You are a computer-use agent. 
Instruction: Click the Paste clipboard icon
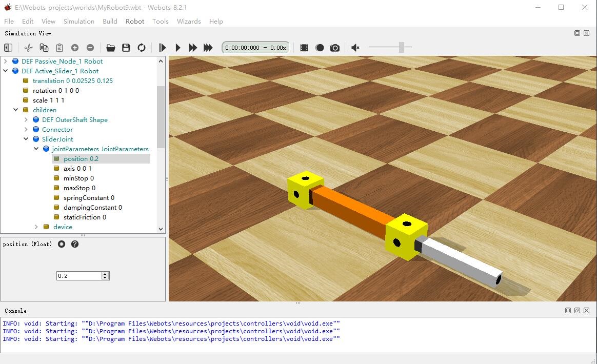click(x=59, y=48)
